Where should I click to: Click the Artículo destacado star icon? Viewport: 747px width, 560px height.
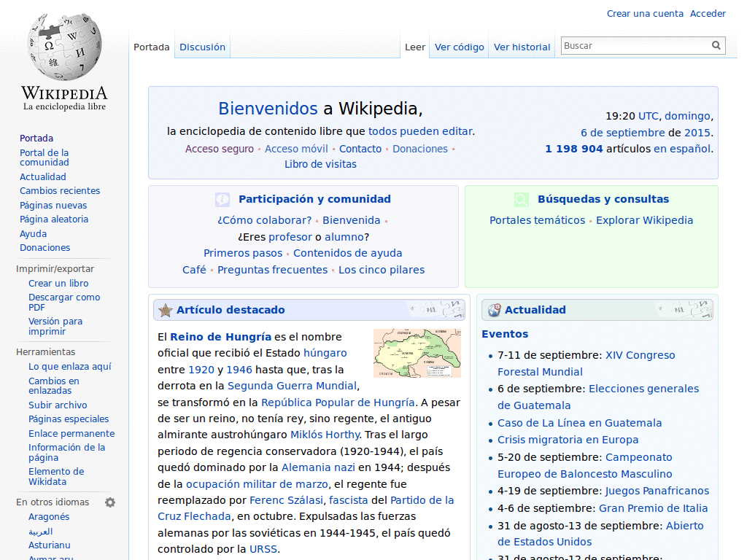tap(166, 310)
